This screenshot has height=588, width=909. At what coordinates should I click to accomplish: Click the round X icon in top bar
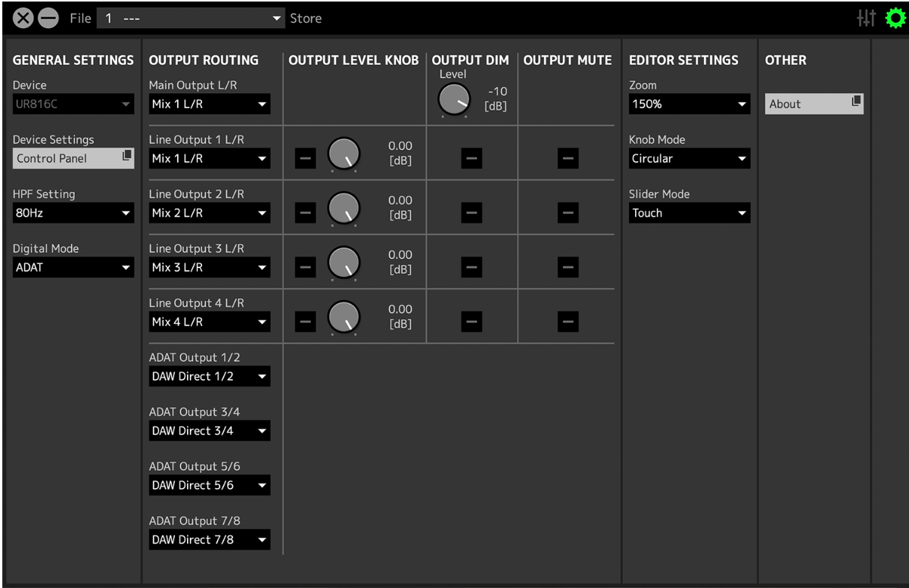(23, 19)
